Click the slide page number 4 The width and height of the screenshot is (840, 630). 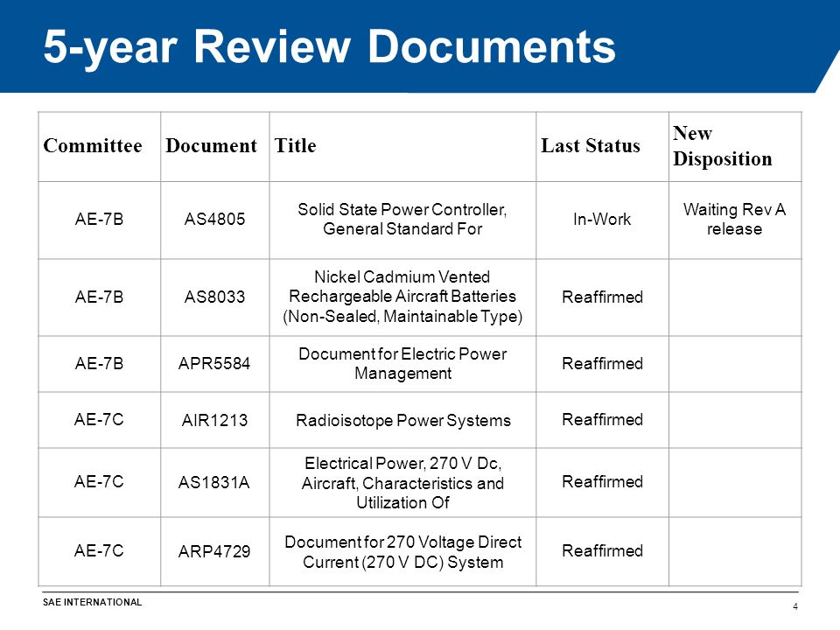point(795,606)
